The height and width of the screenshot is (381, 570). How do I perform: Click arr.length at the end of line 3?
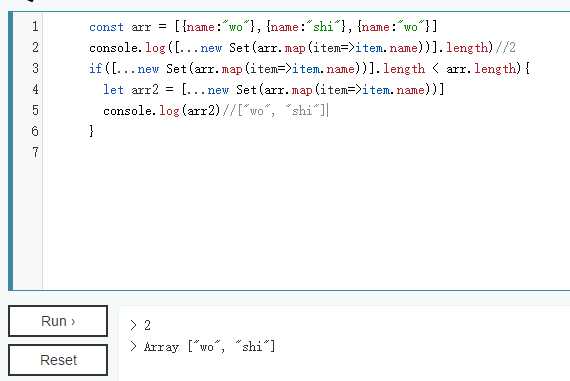(x=482, y=69)
